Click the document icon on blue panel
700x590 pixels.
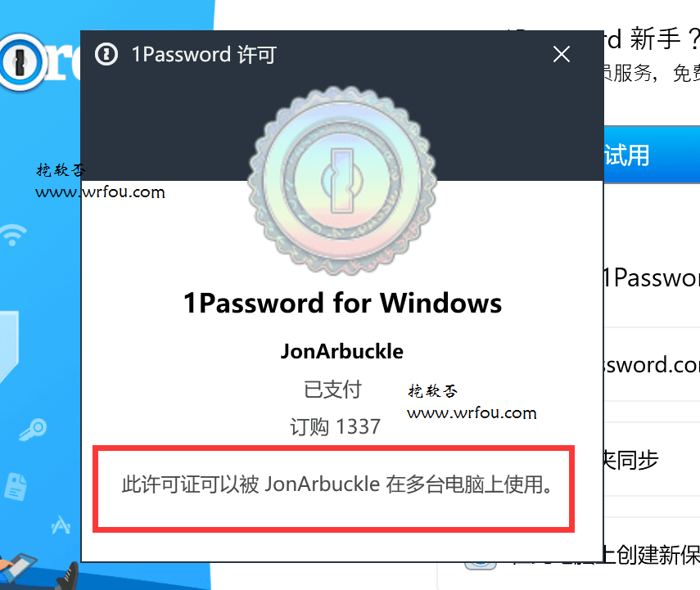point(16,486)
